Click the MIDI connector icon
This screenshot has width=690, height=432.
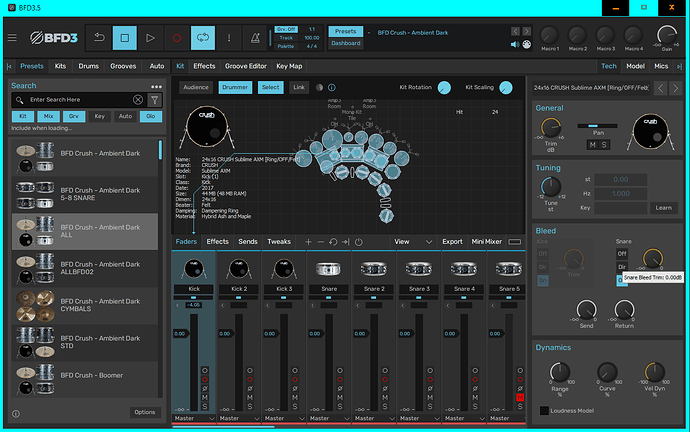(527, 44)
